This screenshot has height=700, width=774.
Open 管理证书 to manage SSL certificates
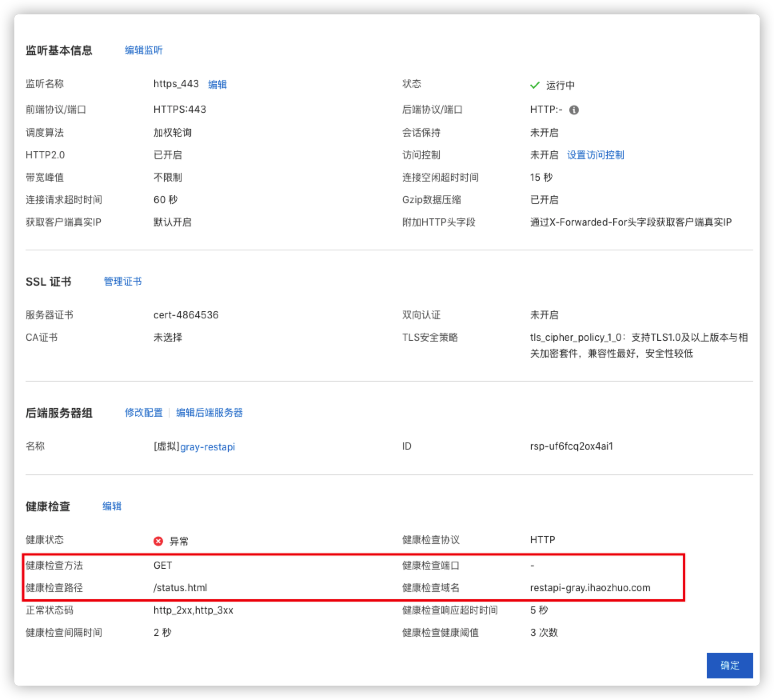[x=122, y=281]
